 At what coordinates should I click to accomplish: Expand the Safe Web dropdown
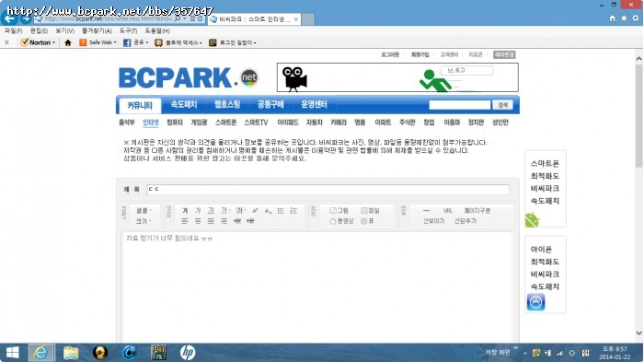tap(115, 42)
